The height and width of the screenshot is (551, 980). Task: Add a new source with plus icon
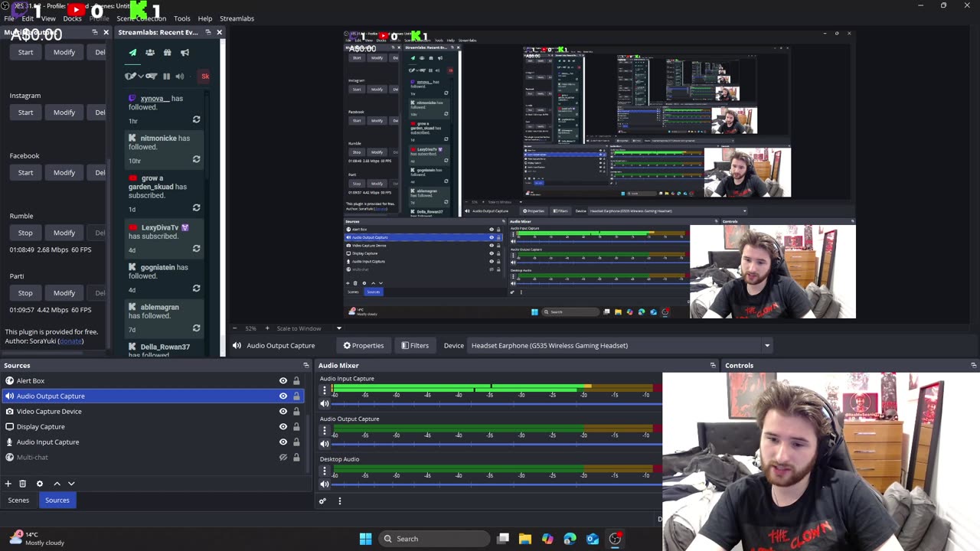pyautogui.click(x=8, y=484)
